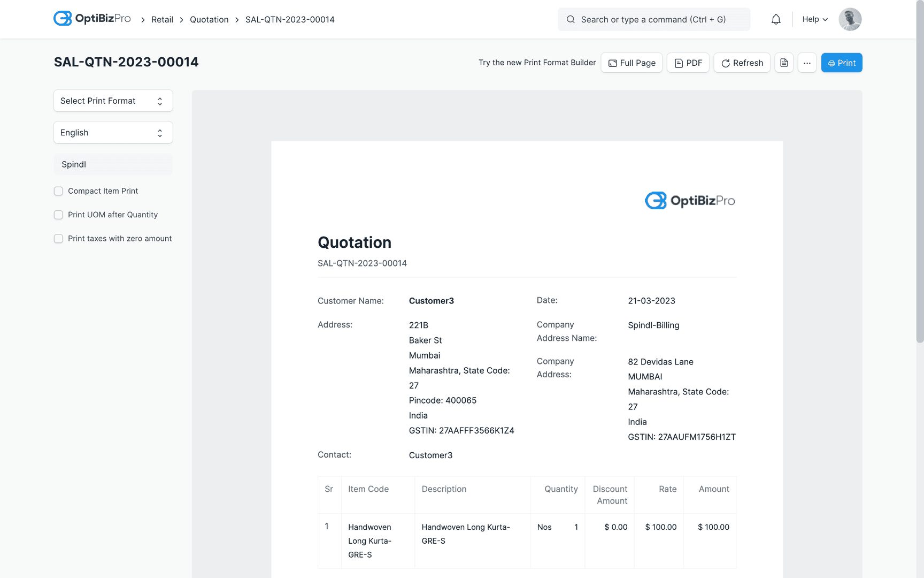Image resolution: width=924 pixels, height=578 pixels.
Task: Download the quotation as PDF
Action: (688, 63)
